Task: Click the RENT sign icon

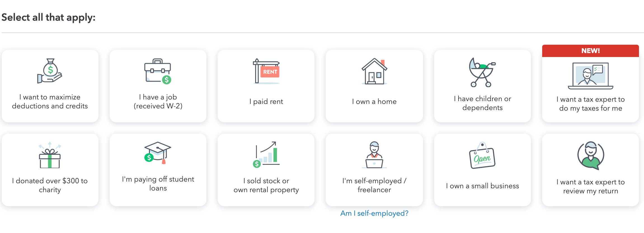Action: coord(266,71)
